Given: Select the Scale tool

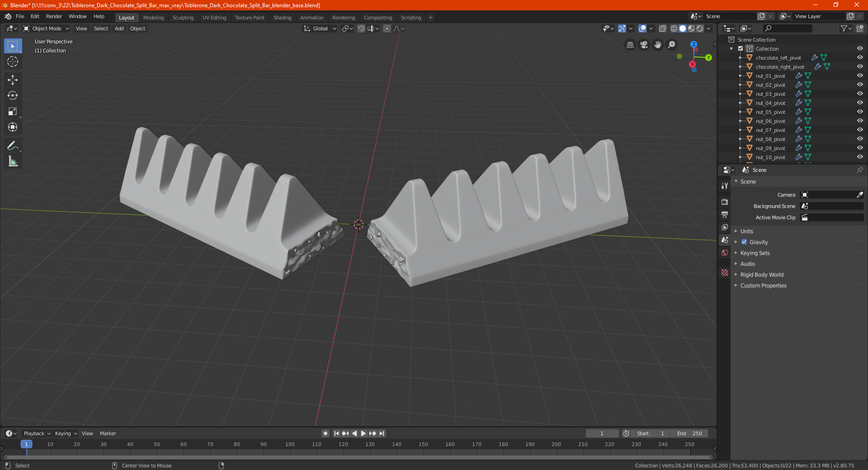Looking at the screenshot, I should tap(13, 111).
